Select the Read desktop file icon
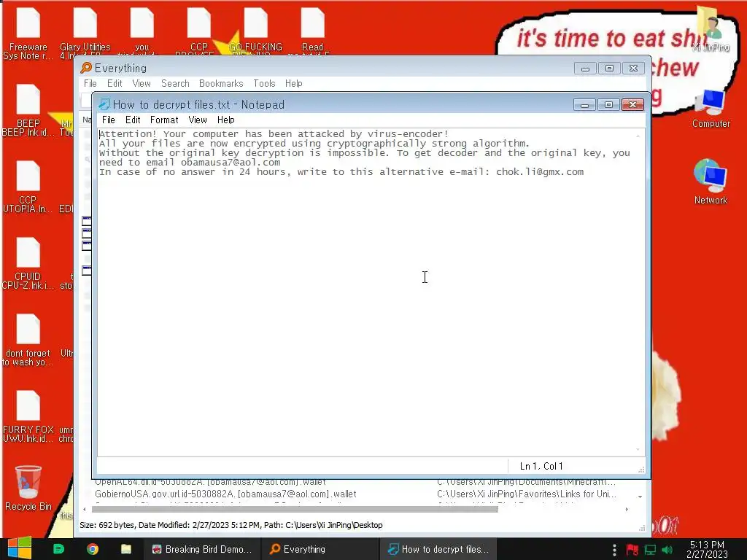The image size is (747, 560). click(x=312, y=31)
